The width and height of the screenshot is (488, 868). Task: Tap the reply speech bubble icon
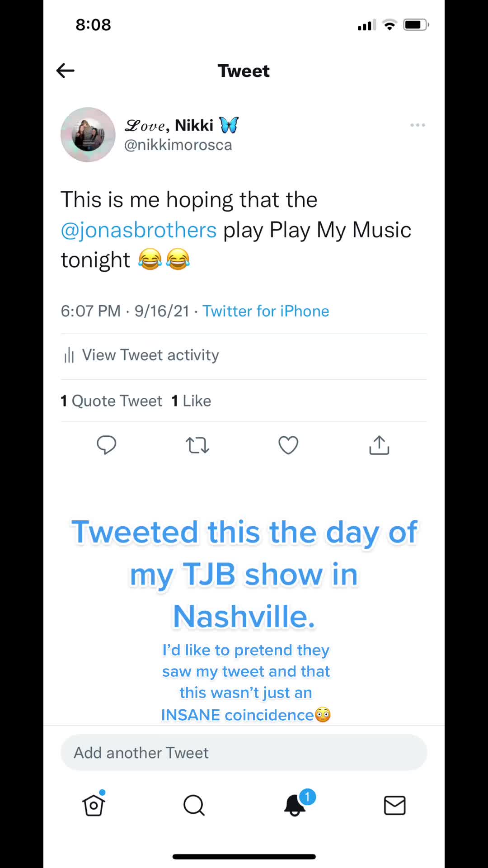107,445
